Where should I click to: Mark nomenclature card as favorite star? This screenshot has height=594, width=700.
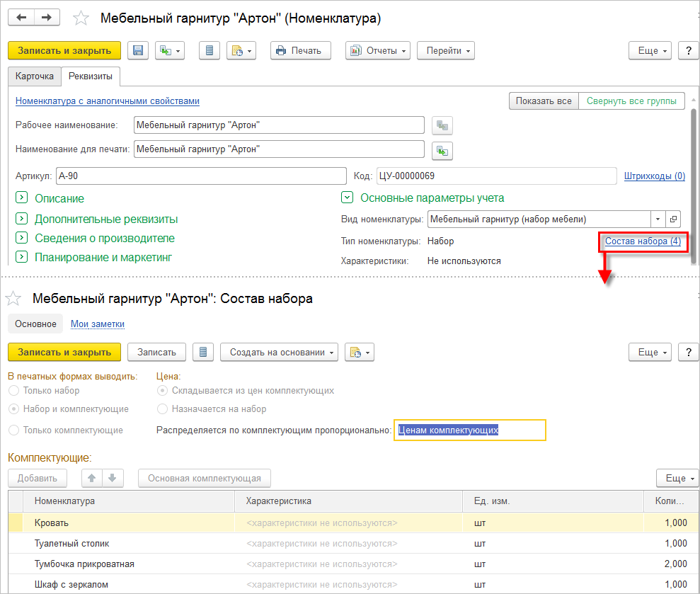click(x=82, y=18)
